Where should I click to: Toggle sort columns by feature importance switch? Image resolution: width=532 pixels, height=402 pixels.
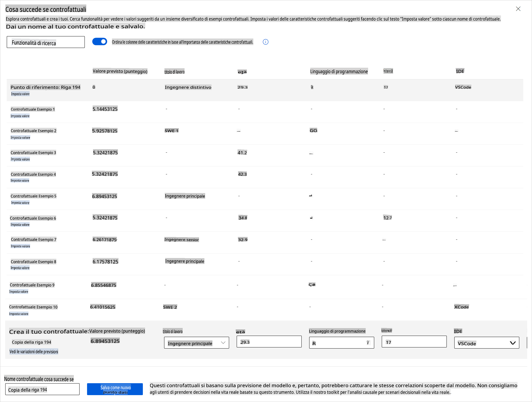point(100,42)
